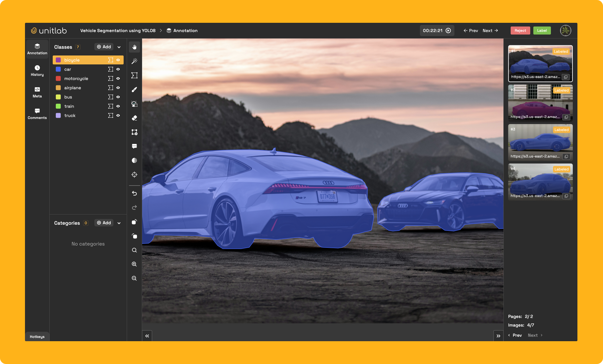
Task: Click the zoom in magnifier
Action: click(x=134, y=264)
